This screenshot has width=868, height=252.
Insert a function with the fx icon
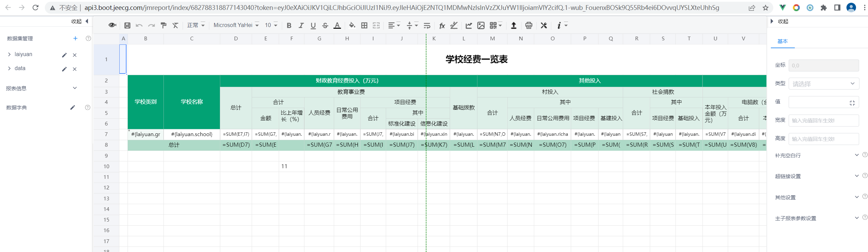coord(442,25)
